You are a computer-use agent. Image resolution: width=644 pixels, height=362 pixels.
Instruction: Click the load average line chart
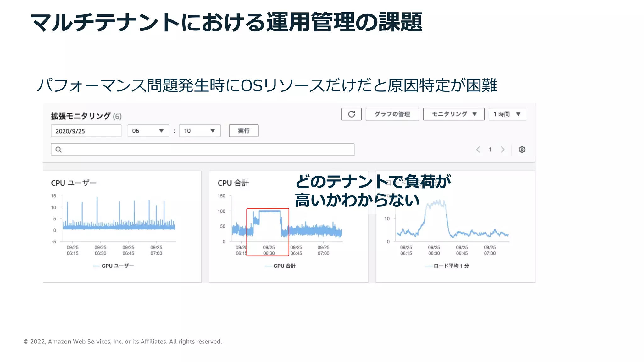point(452,218)
